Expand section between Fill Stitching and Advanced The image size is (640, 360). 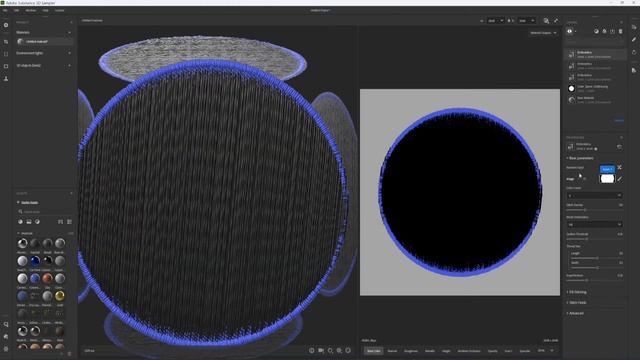point(576,302)
